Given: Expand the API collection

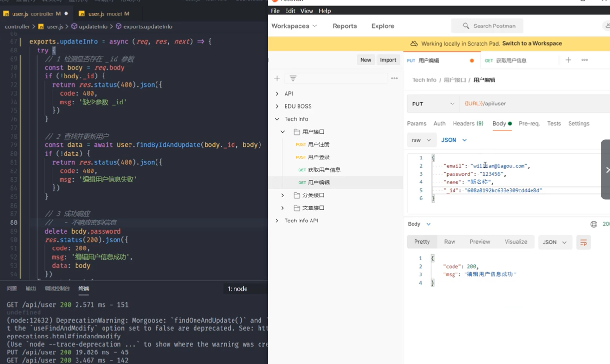Looking at the screenshot, I should coord(277,94).
